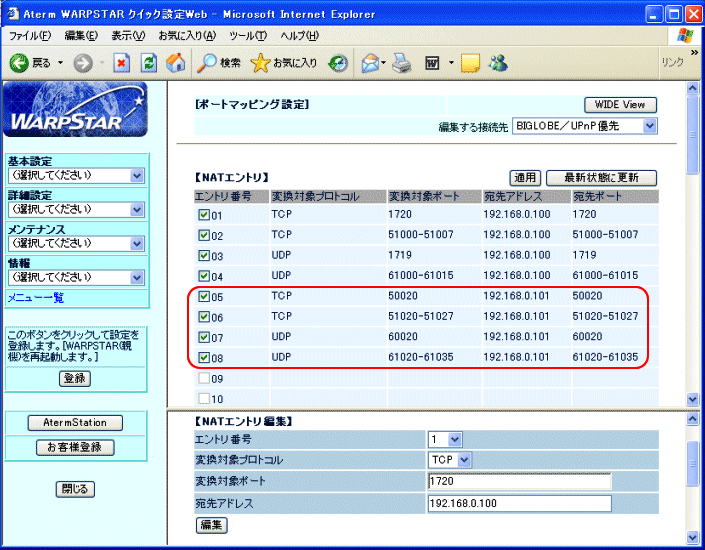
Task: Click the WIDE View button
Action: pyautogui.click(x=619, y=105)
